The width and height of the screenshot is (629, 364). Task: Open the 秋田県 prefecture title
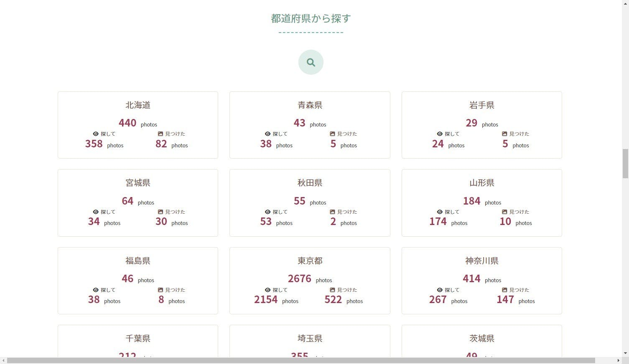(x=310, y=183)
